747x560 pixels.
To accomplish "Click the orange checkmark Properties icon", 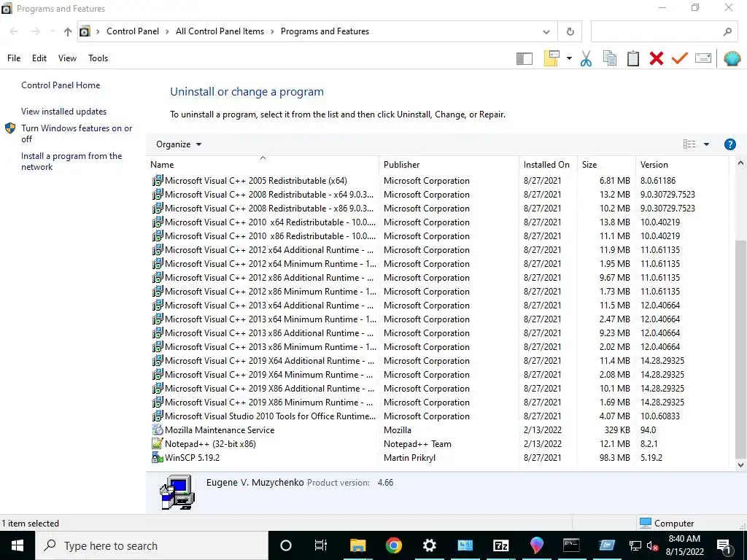I will 679,58.
